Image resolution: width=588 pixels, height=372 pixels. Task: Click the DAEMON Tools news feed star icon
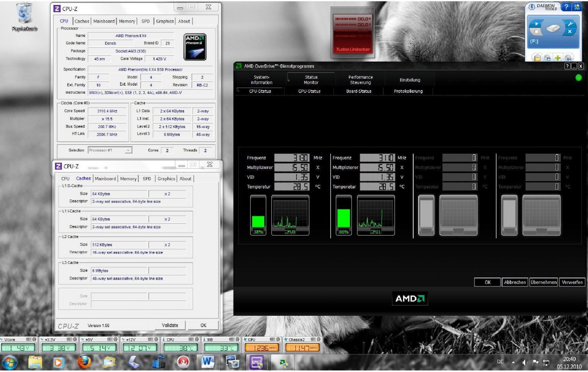(x=577, y=7)
